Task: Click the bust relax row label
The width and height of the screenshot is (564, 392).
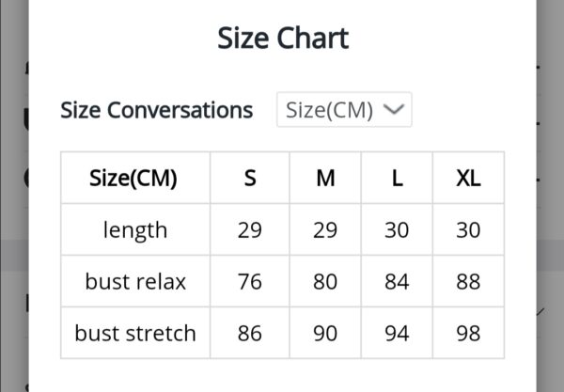Action: (135, 281)
